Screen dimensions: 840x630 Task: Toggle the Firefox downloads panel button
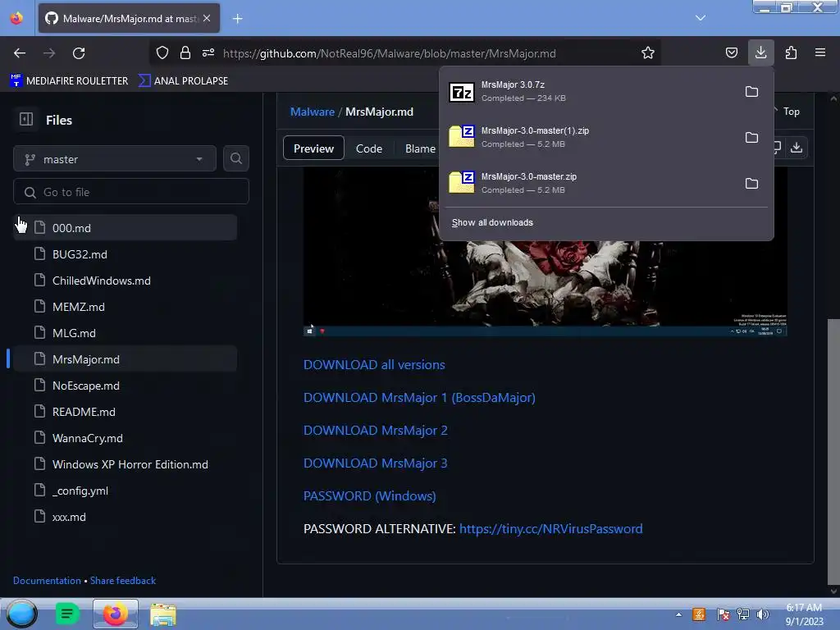760,52
